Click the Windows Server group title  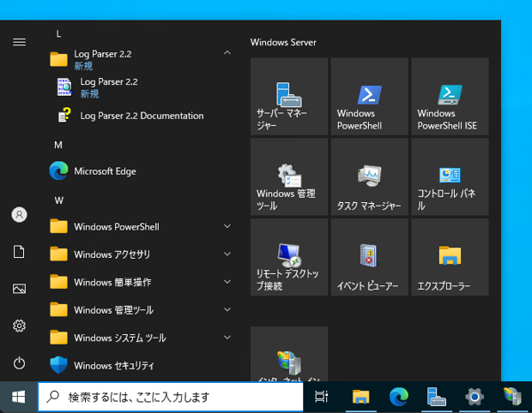click(284, 43)
